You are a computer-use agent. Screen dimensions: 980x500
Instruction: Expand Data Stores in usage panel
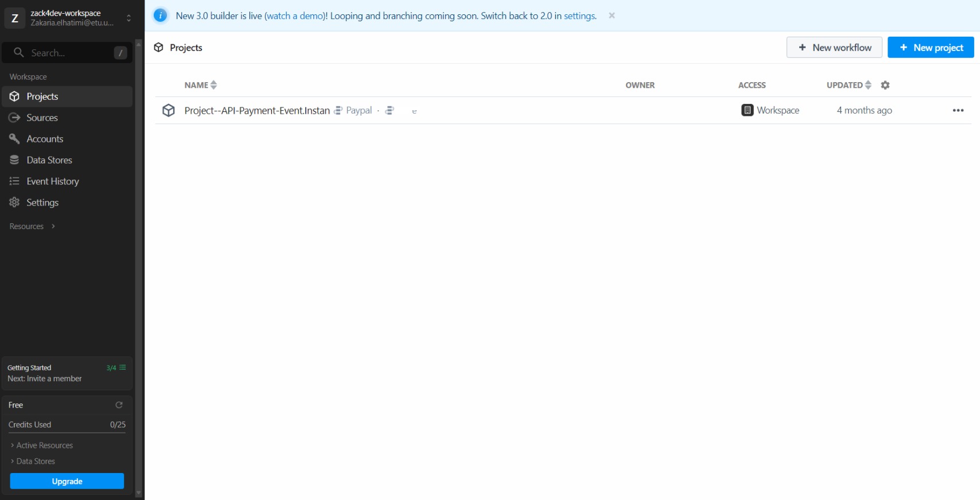point(33,462)
